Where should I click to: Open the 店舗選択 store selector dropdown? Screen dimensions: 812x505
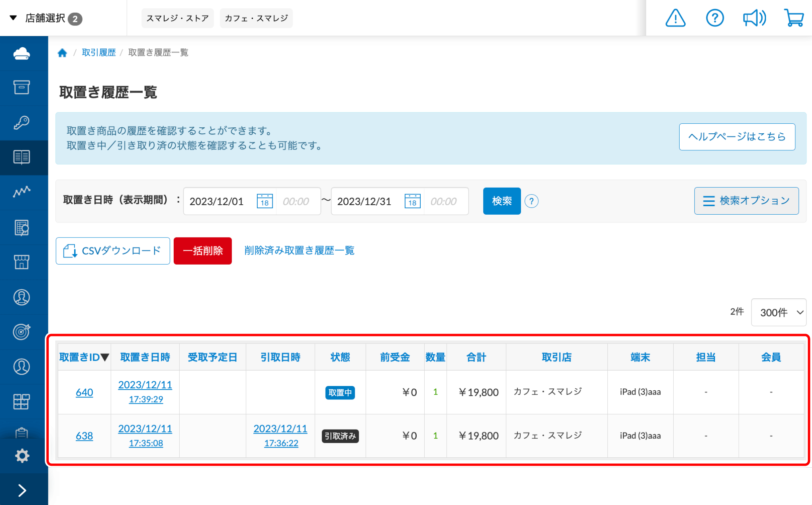[46, 18]
